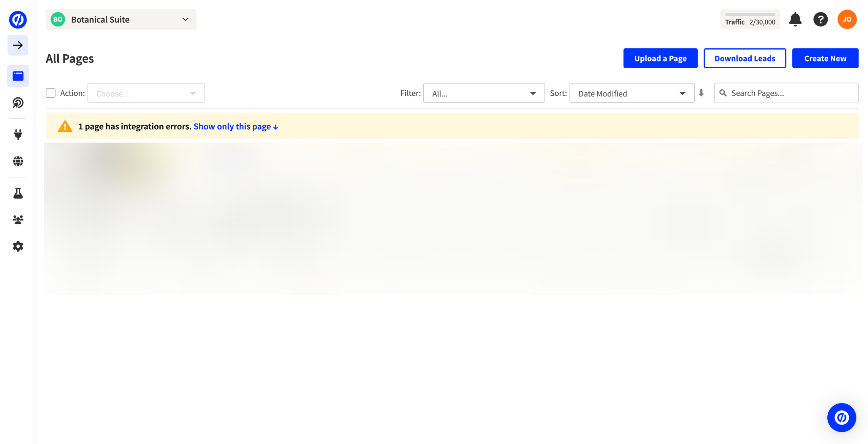Image resolution: width=868 pixels, height=444 pixels.
Task: Open the help question mark menu
Action: click(820, 19)
